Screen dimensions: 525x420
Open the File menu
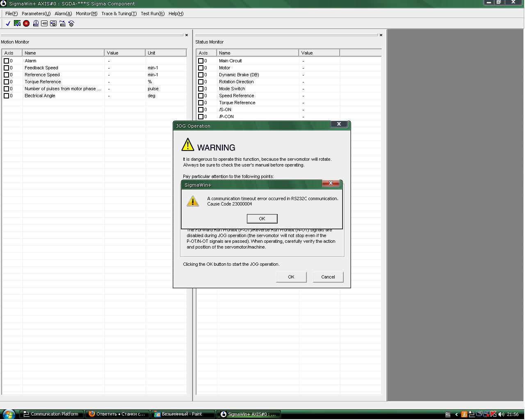click(x=11, y=14)
